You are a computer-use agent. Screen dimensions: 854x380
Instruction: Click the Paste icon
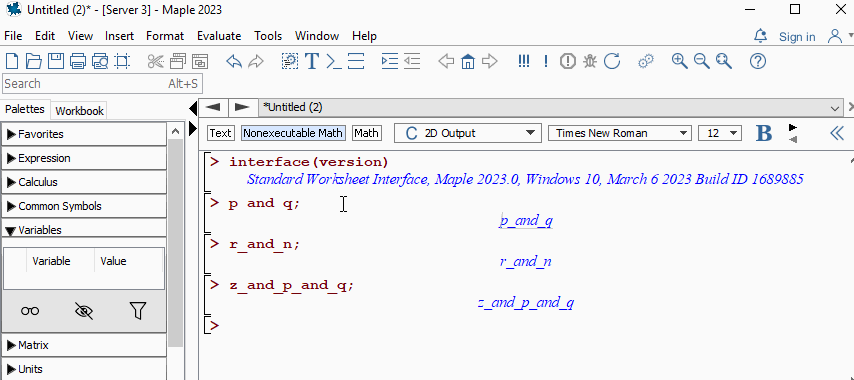click(200, 61)
